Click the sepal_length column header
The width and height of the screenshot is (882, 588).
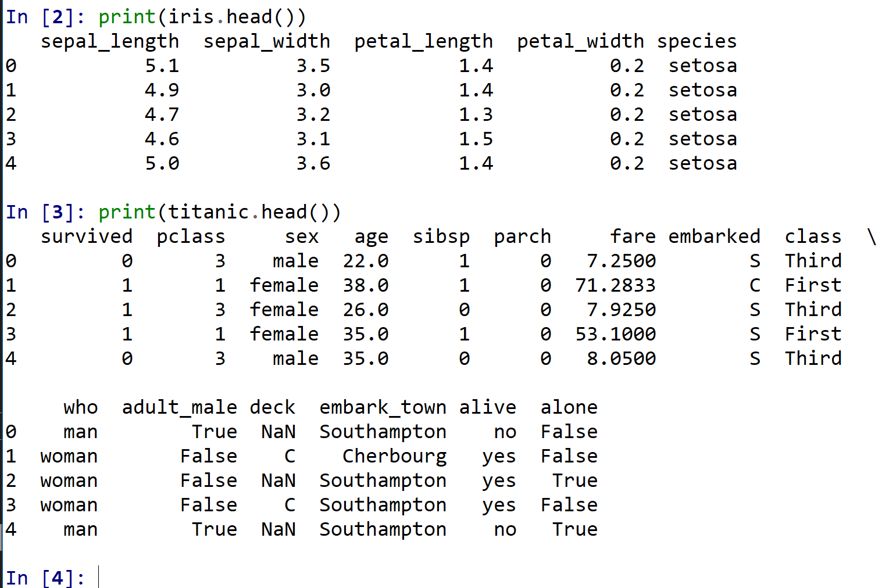(x=110, y=41)
